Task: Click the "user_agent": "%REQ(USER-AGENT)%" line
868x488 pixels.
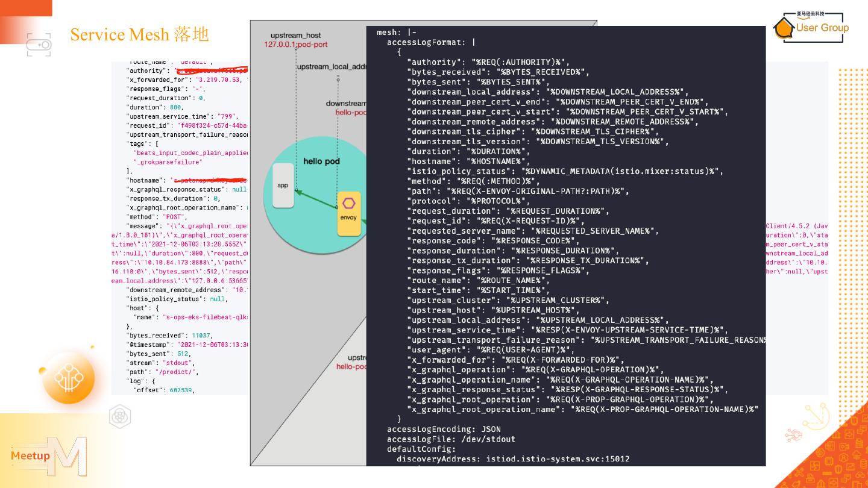Action: pos(491,350)
